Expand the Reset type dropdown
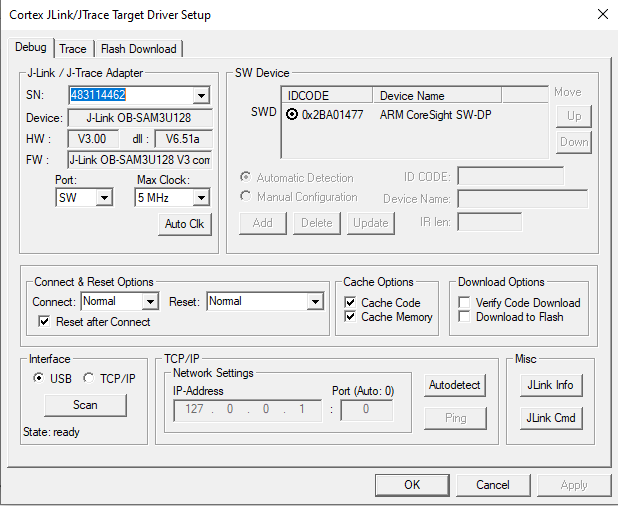618x506 pixels. click(315, 301)
